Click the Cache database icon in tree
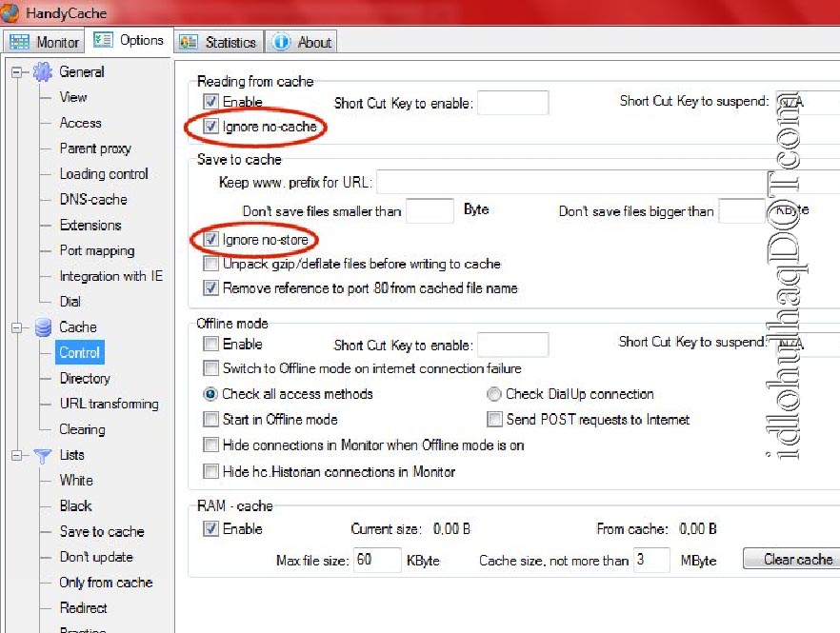 [43, 327]
